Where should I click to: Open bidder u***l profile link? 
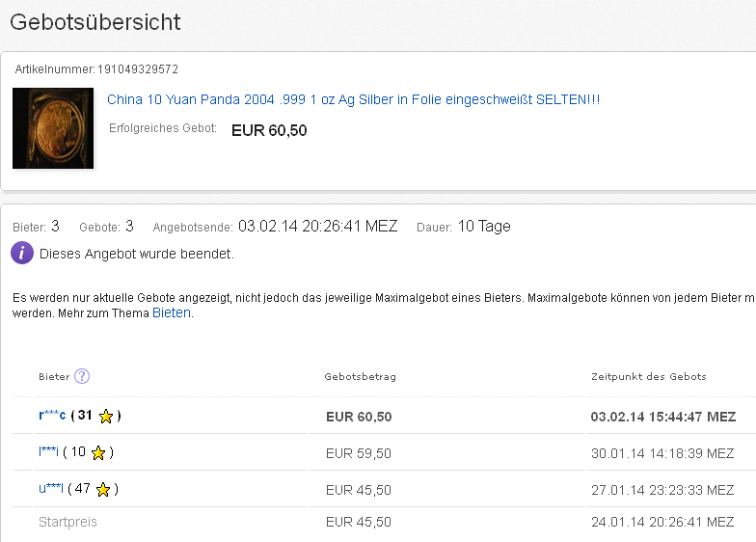click(51, 489)
